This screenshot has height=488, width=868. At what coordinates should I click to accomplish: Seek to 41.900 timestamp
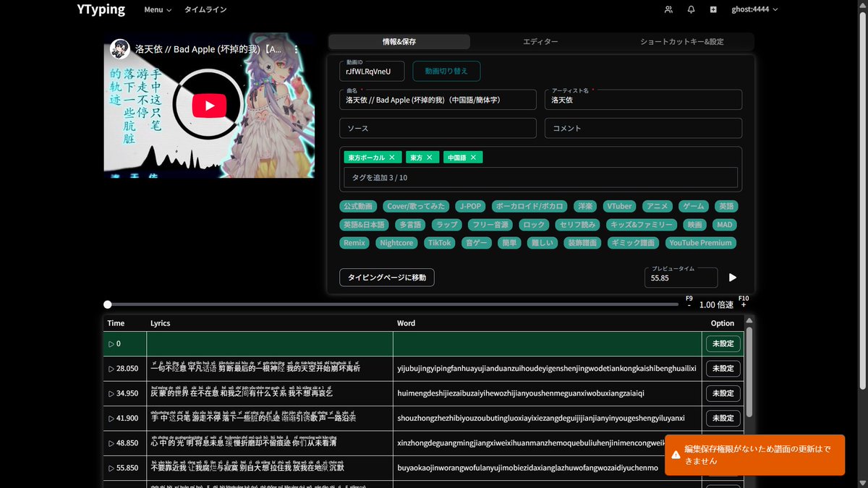(123, 418)
